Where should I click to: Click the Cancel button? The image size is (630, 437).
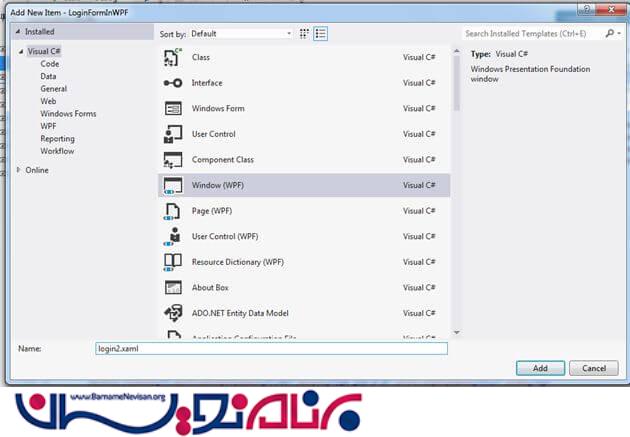click(594, 368)
